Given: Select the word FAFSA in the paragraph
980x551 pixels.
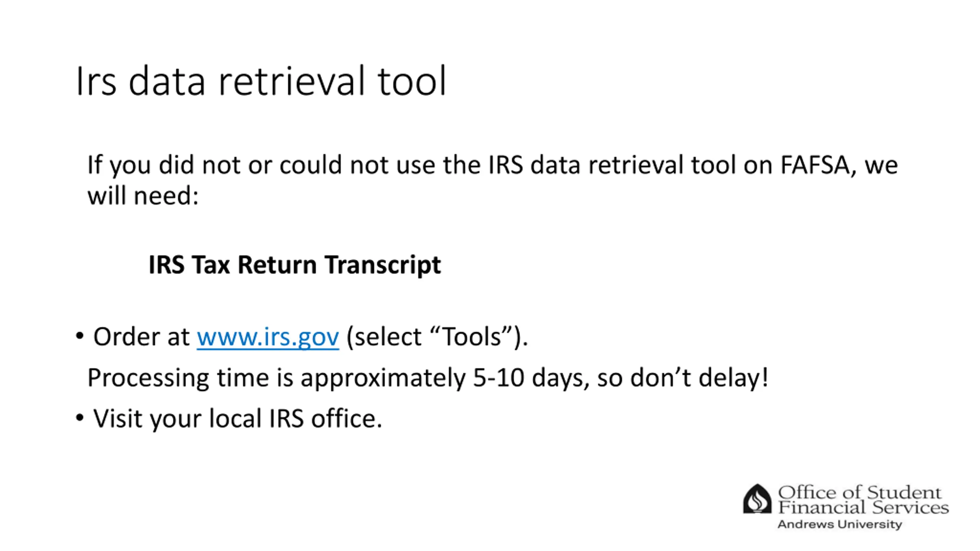Looking at the screenshot, I should click(x=814, y=165).
